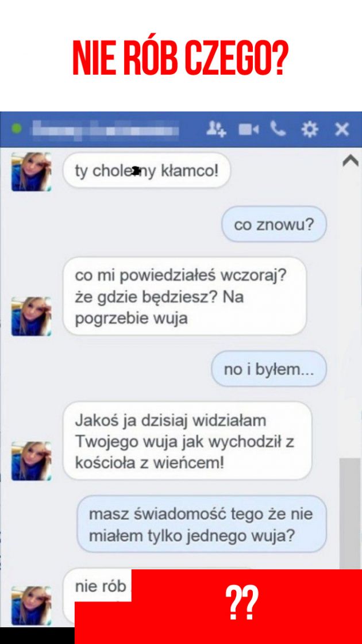Click the 'NIE RÓB CZEGO?' headline
This screenshot has height=644, width=362.
pyautogui.click(x=181, y=58)
